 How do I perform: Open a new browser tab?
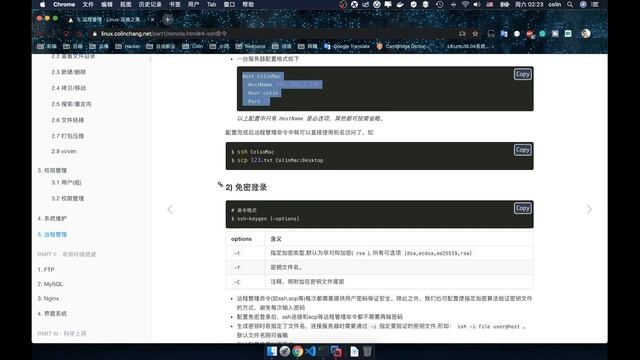pos(167,19)
